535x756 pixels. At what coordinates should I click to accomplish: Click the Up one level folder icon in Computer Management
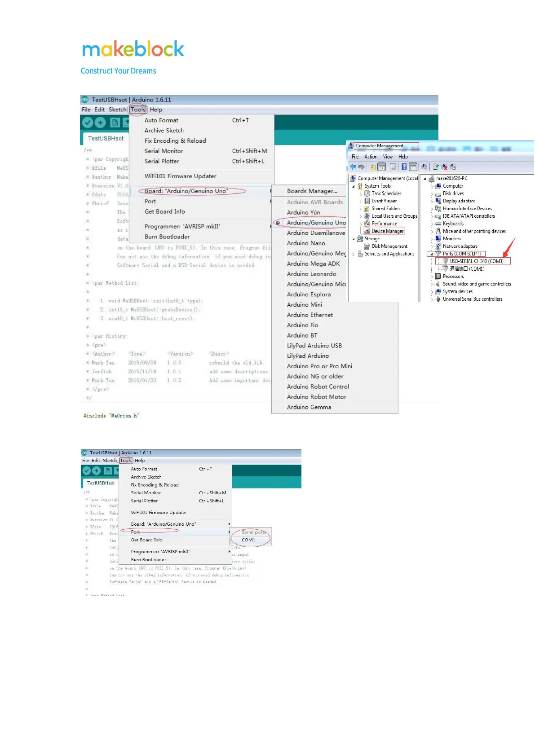373,167
